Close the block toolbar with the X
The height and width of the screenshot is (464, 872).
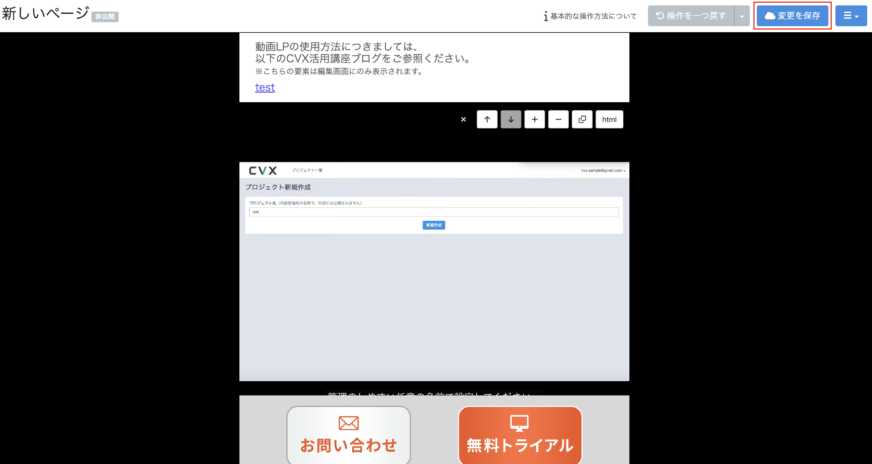click(x=463, y=120)
